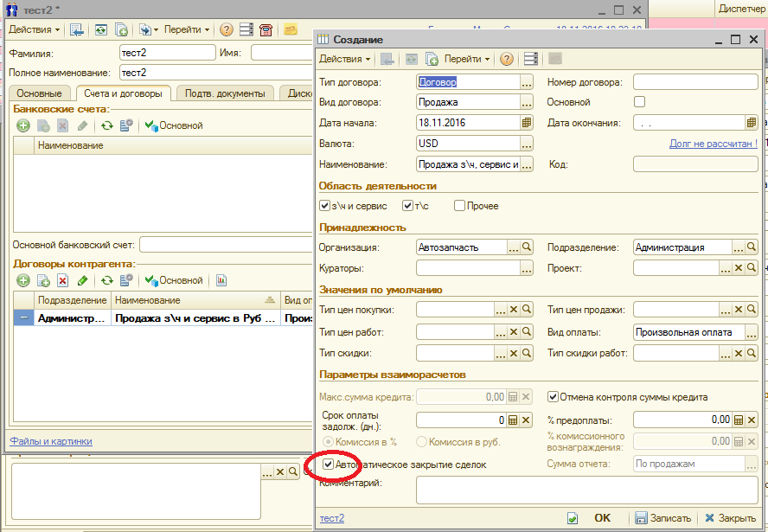Click the help icon in the тест2 window toolbar
The height and width of the screenshot is (532, 768).
pos(227,30)
